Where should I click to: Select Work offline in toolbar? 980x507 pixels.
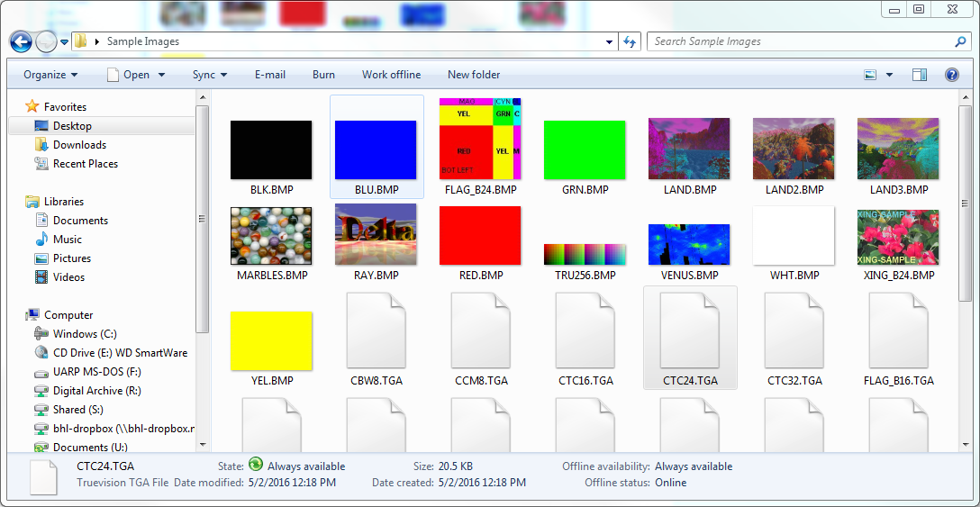391,75
